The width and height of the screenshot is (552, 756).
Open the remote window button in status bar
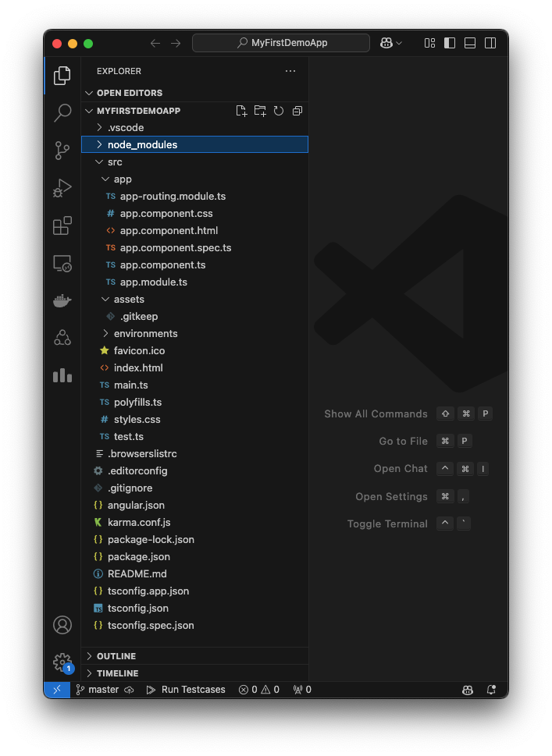(57, 690)
